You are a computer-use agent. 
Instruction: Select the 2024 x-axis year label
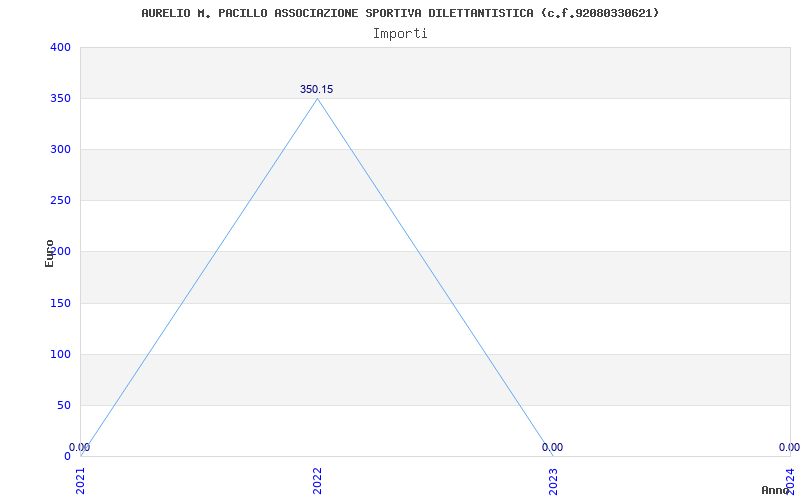[790, 481]
